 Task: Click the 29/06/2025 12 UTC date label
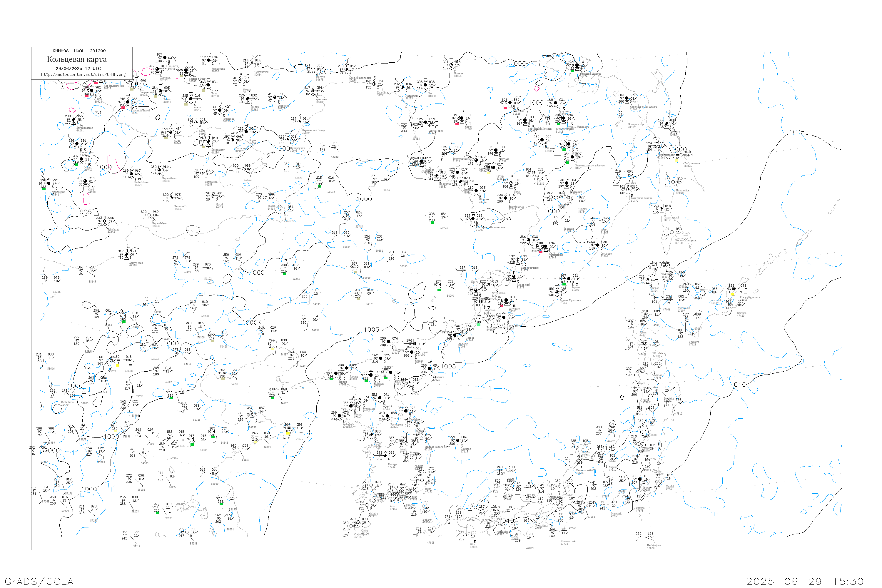pos(78,69)
